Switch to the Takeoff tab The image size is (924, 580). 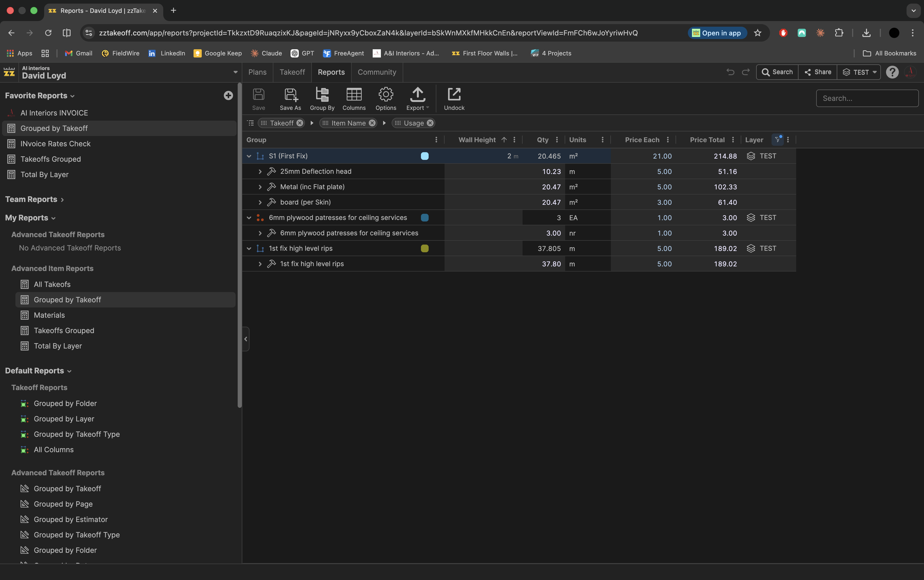pos(292,72)
